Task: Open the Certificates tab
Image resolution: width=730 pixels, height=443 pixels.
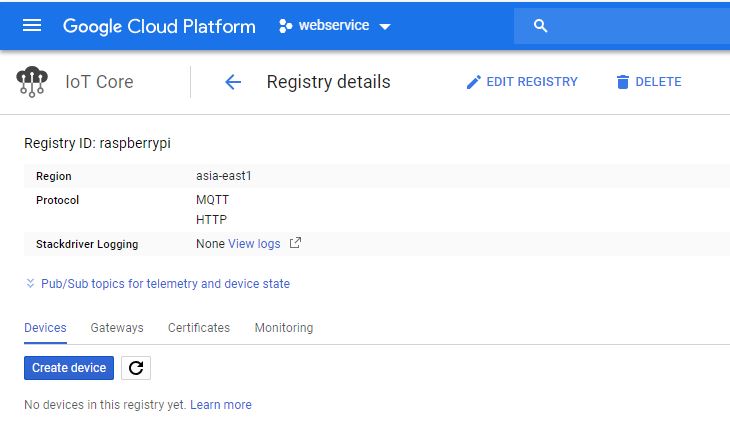Action: tap(199, 328)
